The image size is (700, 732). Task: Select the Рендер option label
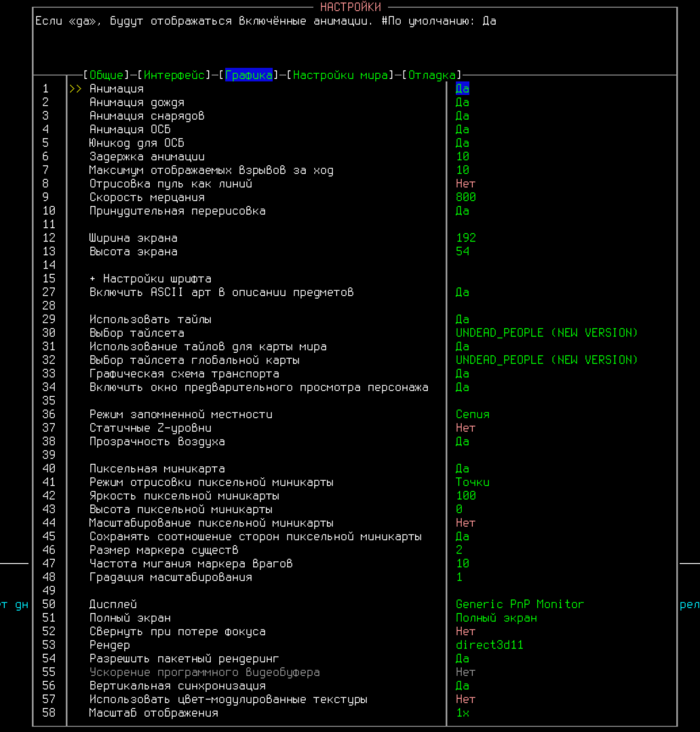110,644
